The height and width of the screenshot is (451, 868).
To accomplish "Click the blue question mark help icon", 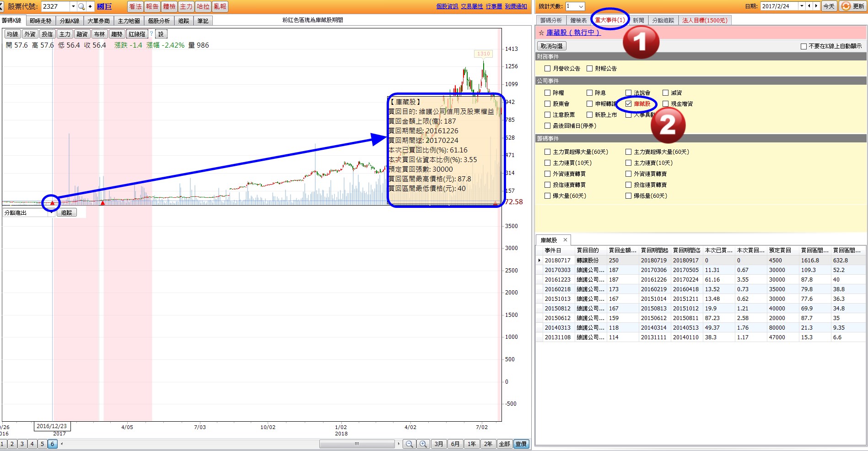I will pyautogui.click(x=151, y=34).
